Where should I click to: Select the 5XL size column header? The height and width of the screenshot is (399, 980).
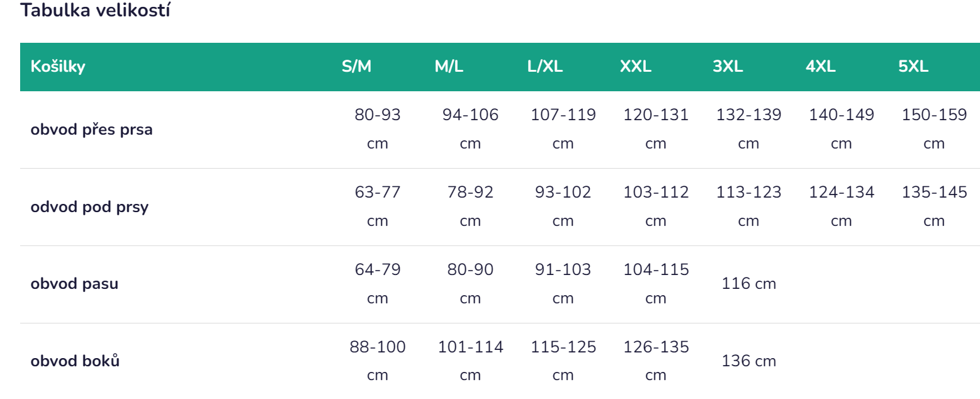click(913, 67)
